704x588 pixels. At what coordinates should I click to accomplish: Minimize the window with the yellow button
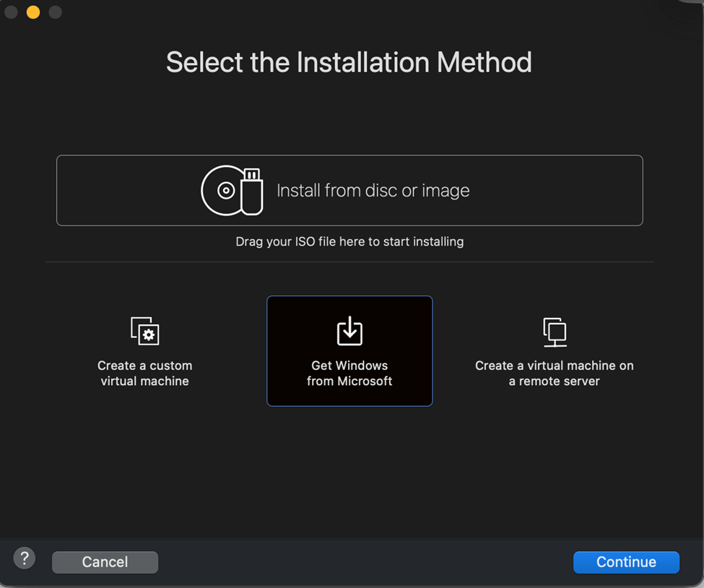[33, 12]
